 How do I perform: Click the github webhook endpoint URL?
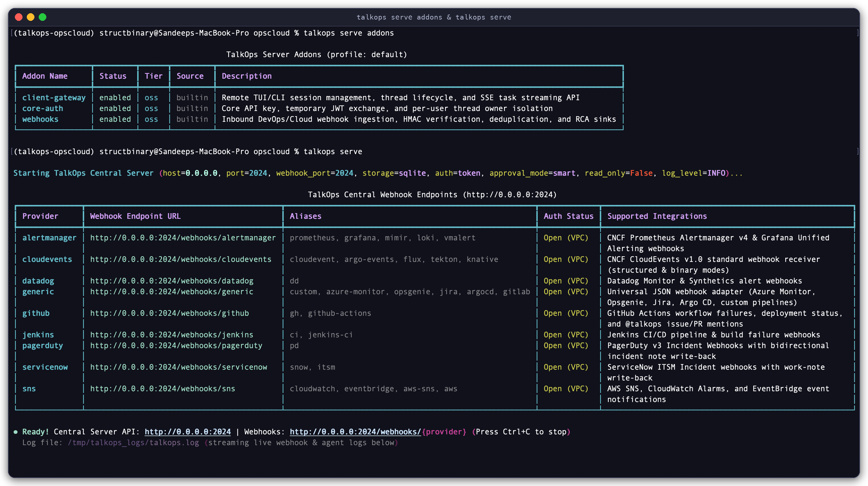pos(169,313)
